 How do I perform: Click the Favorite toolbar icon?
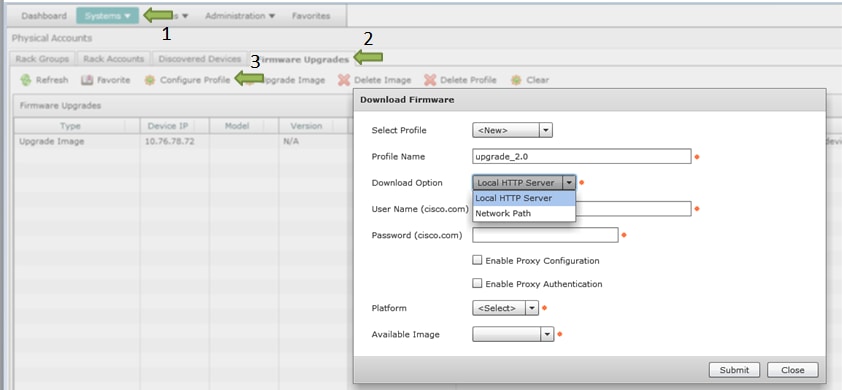[87, 80]
